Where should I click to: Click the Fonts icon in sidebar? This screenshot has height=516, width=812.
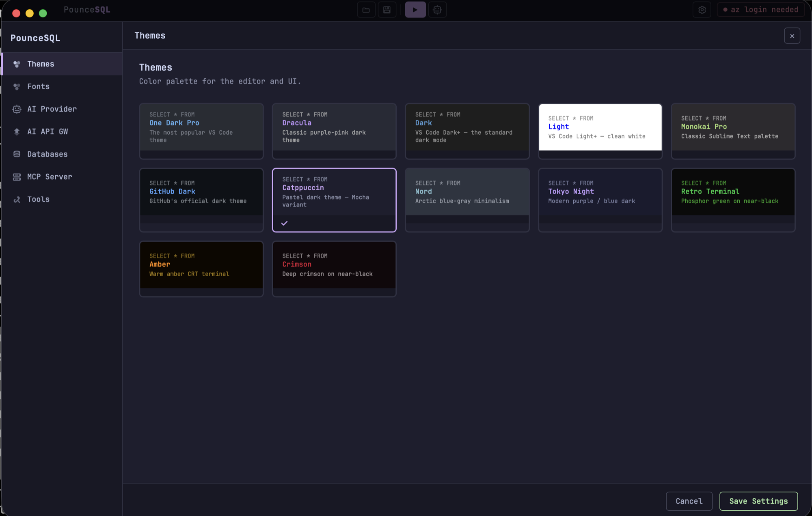[17, 86]
